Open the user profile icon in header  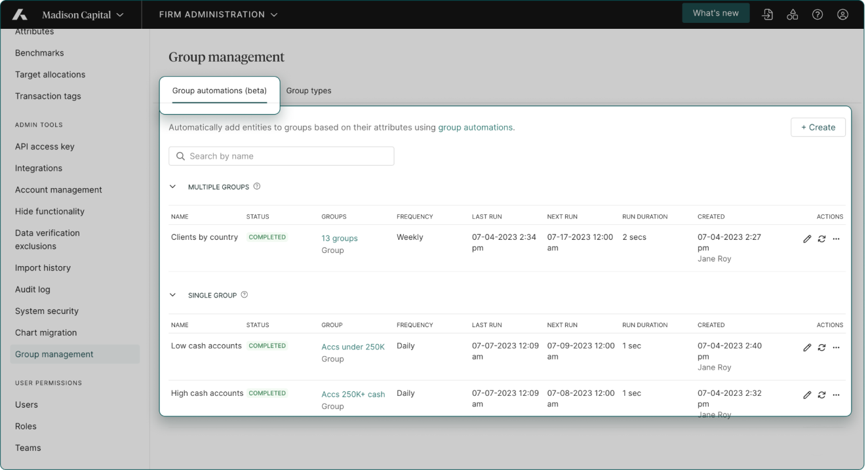coord(843,14)
